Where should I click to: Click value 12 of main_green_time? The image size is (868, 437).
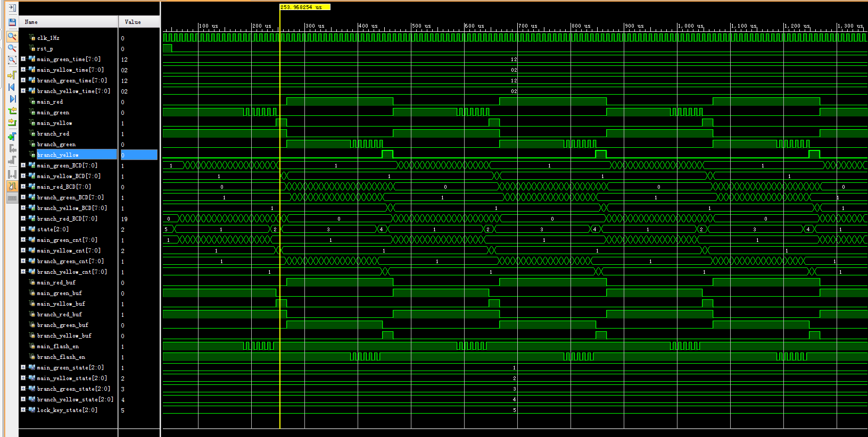pyautogui.click(x=124, y=59)
